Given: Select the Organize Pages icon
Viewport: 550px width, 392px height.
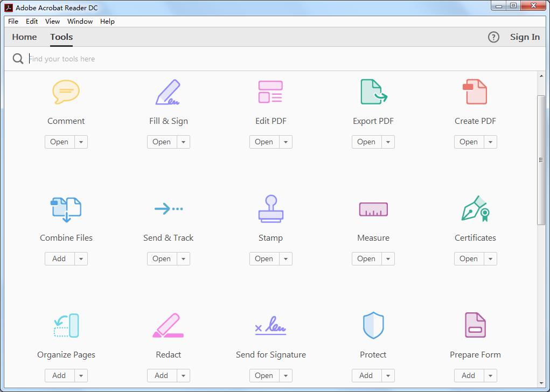Looking at the screenshot, I should (x=66, y=325).
